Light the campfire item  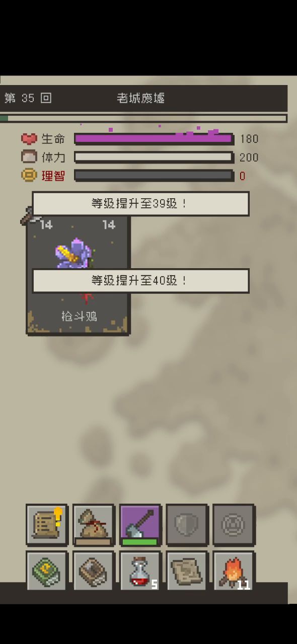tap(234, 571)
